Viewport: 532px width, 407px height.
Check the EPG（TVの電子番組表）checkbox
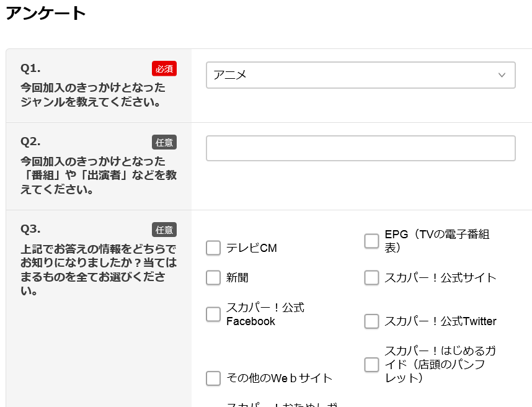tap(371, 241)
